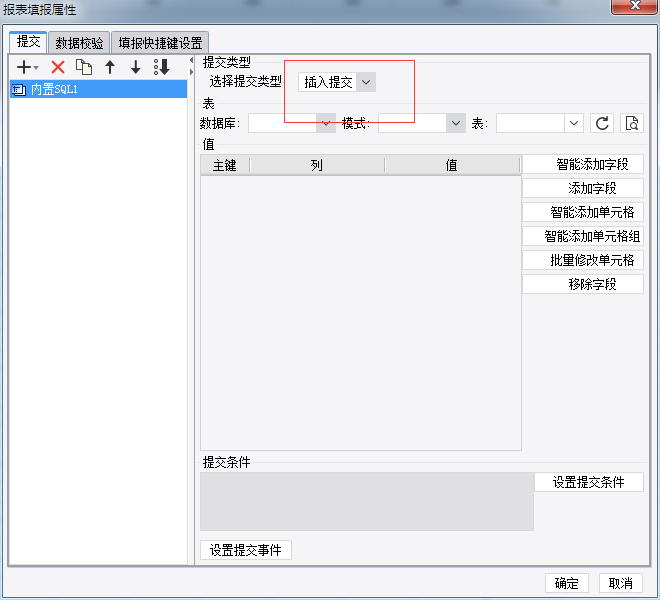Close the 报表填报属性 dialog
660x600 pixels.
coord(634,6)
